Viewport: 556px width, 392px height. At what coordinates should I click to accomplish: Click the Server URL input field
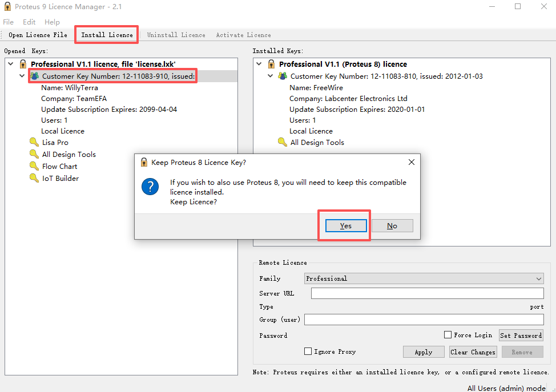point(428,293)
